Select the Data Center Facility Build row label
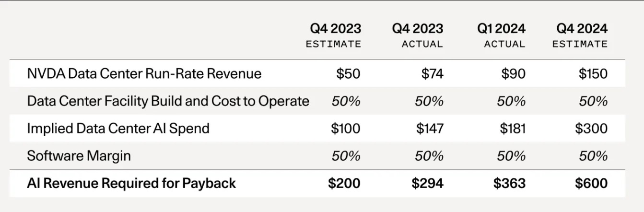 (168, 101)
